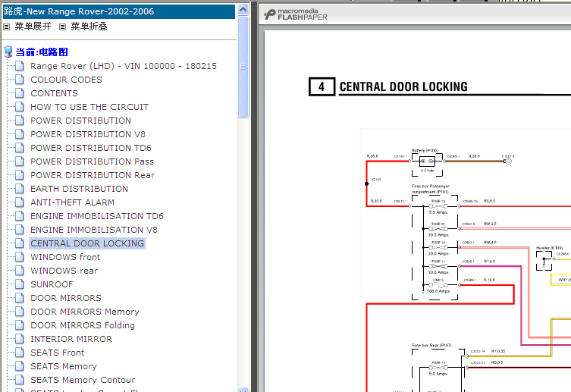Open the SEATS Front diagram

pyautogui.click(x=57, y=353)
